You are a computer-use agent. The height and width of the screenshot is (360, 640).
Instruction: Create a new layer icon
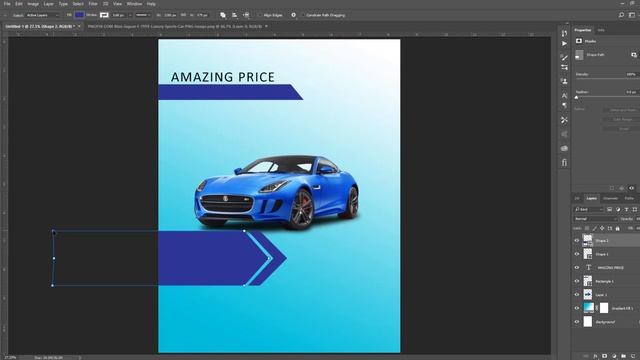pyautogui.click(x=633, y=356)
